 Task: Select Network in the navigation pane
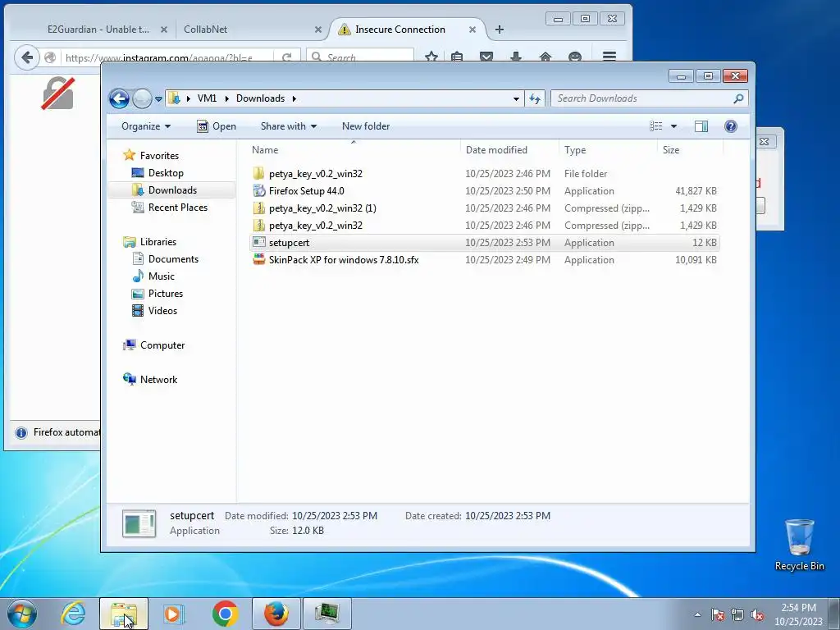pos(158,380)
